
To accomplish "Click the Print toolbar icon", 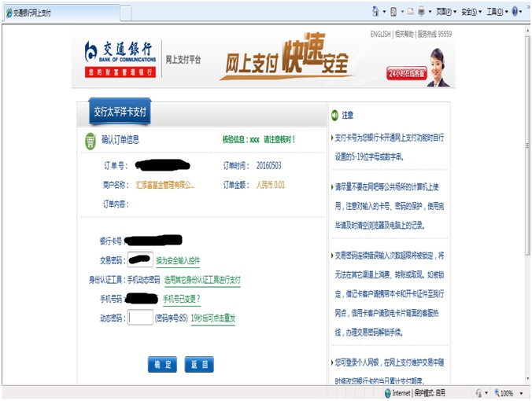I will click(x=422, y=12).
